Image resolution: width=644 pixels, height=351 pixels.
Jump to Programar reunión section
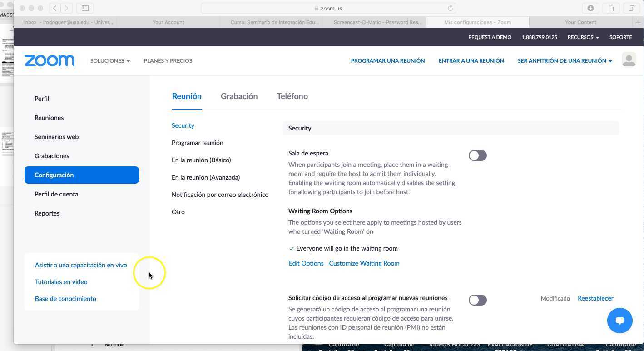198,143
